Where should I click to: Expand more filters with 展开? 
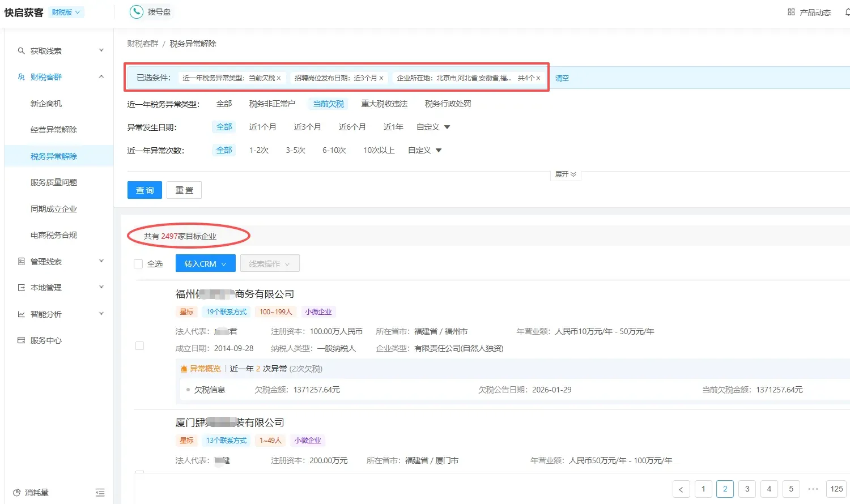[x=566, y=174]
